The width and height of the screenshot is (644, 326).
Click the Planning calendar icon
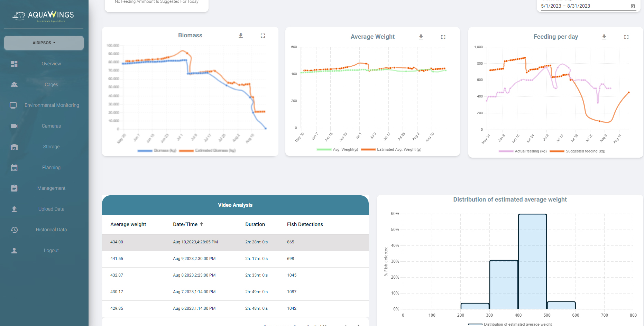[14, 168]
